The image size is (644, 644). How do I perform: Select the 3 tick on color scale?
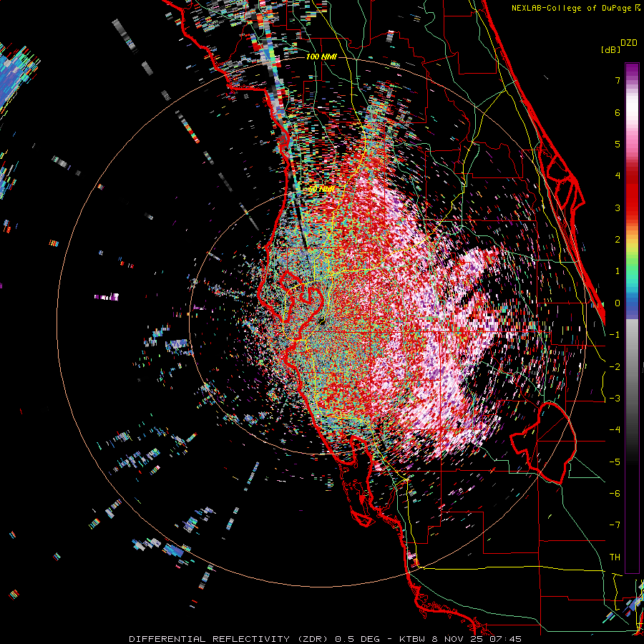(x=618, y=208)
